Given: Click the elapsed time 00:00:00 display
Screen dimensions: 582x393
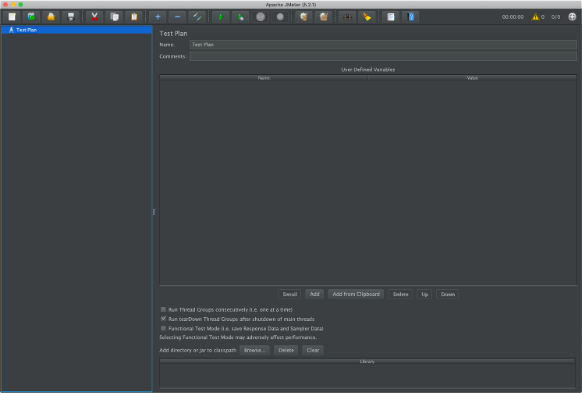Looking at the screenshot, I should (513, 17).
